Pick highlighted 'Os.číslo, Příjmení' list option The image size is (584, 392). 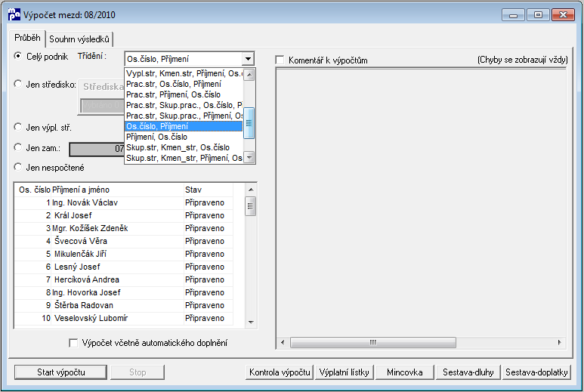click(x=184, y=126)
